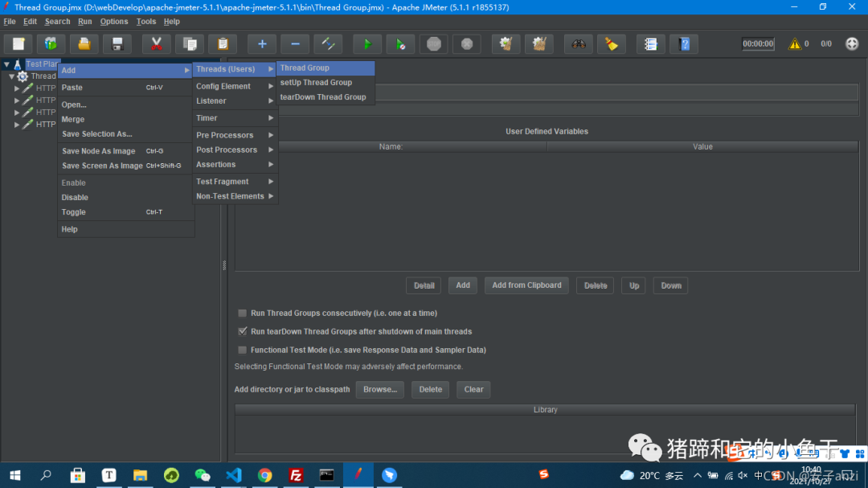Open the Templates toolbar icon
This screenshot has width=868, height=488.
[51, 43]
